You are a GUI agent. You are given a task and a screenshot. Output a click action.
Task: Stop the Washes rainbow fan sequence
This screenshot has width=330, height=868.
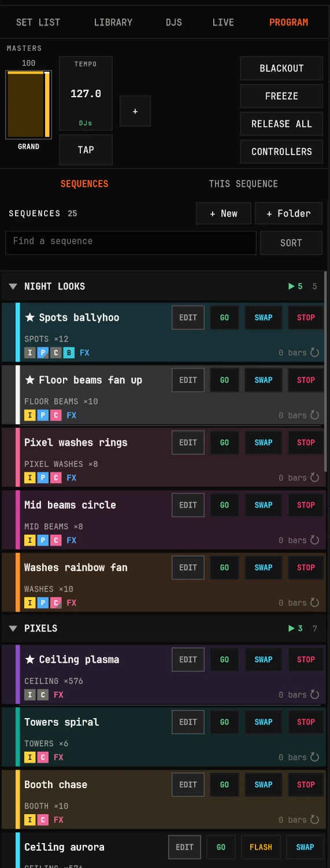(x=306, y=568)
